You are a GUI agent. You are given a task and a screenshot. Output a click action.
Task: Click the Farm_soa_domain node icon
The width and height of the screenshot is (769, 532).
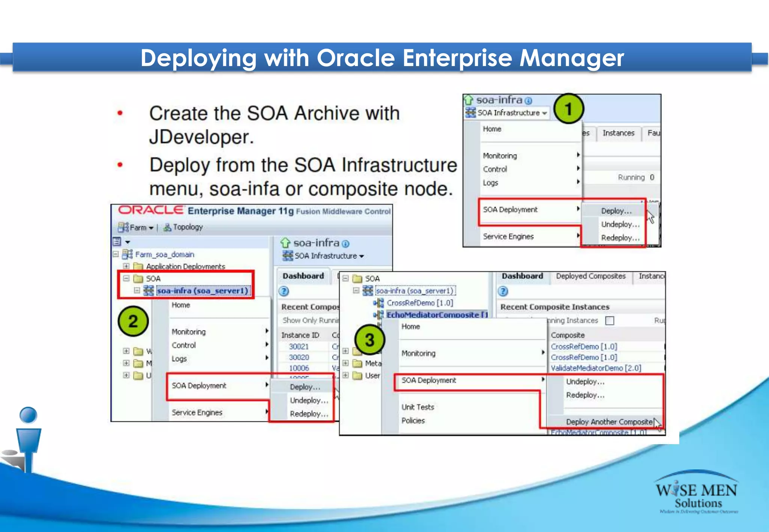pos(127,254)
